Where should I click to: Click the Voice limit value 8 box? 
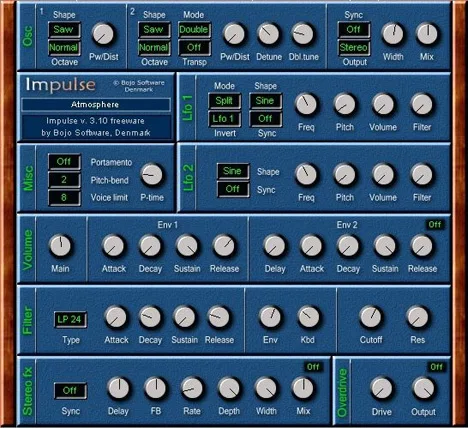(x=64, y=198)
